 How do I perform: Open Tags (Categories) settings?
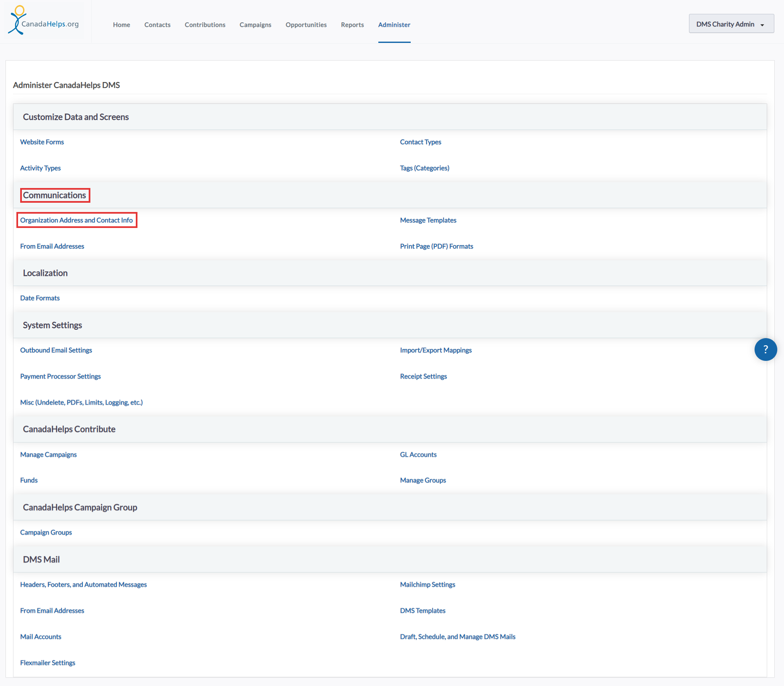pyautogui.click(x=425, y=168)
